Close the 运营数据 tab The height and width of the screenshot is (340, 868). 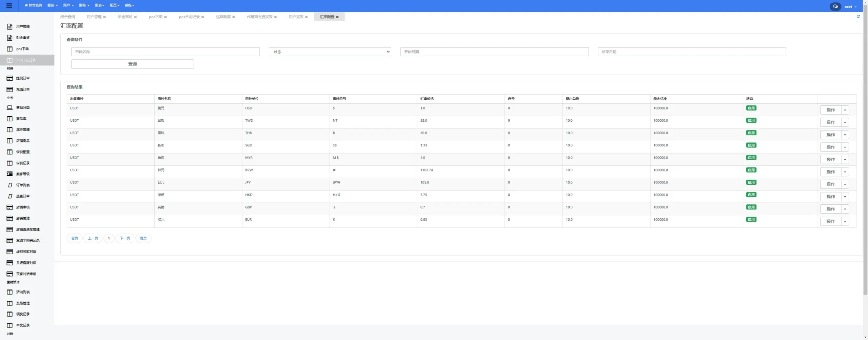point(234,17)
